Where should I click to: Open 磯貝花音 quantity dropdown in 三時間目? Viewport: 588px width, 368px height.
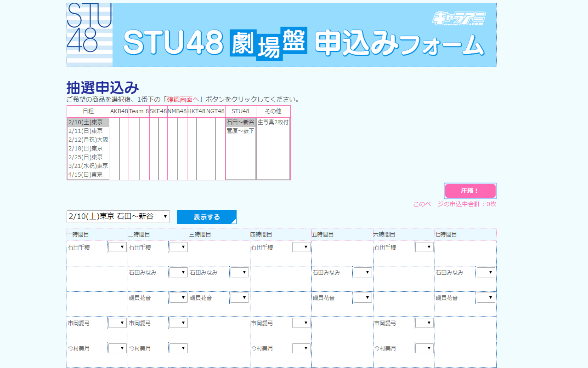(240, 298)
